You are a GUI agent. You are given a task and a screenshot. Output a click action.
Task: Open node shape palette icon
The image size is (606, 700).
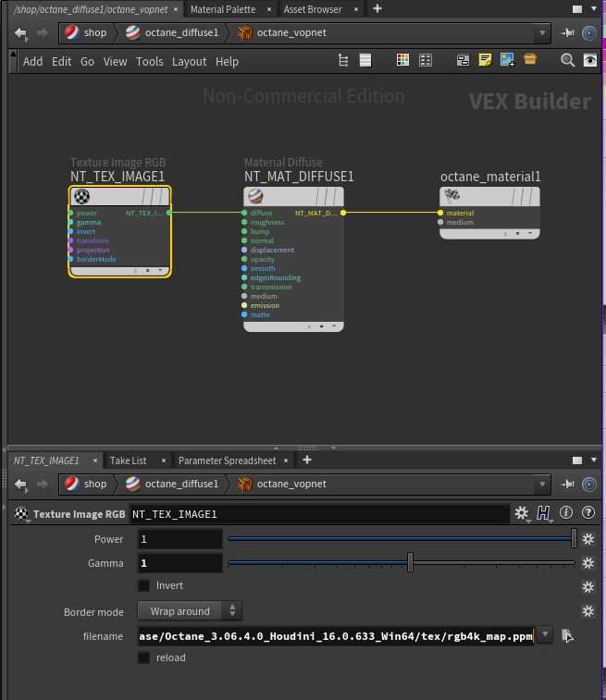tap(426, 60)
